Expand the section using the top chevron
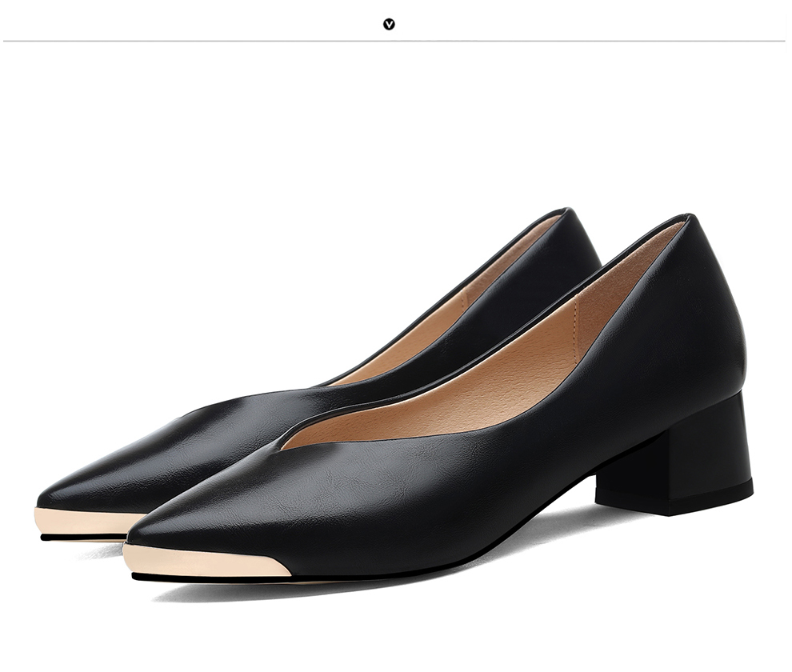Screen dimensions: 792x672 (389, 24)
